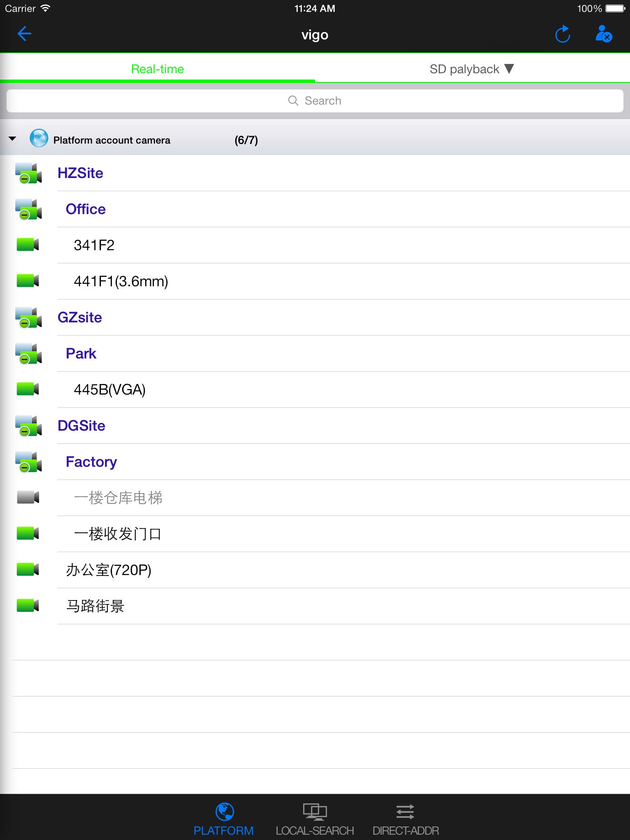Click the vigo title in header
Image resolution: width=630 pixels, height=840 pixels.
pos(315,35)
